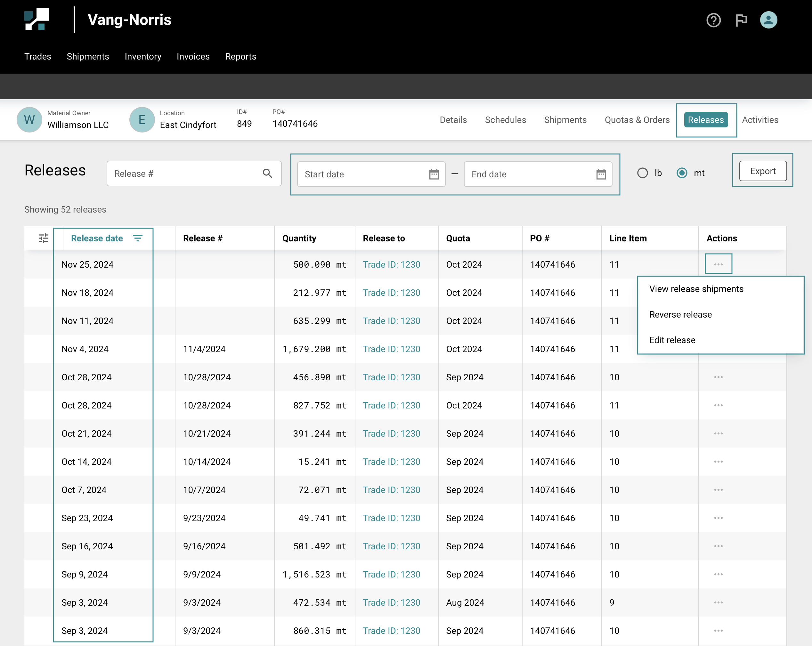Toggle Release date sort filter icon
812x646 pixels.
coord(138,238)
